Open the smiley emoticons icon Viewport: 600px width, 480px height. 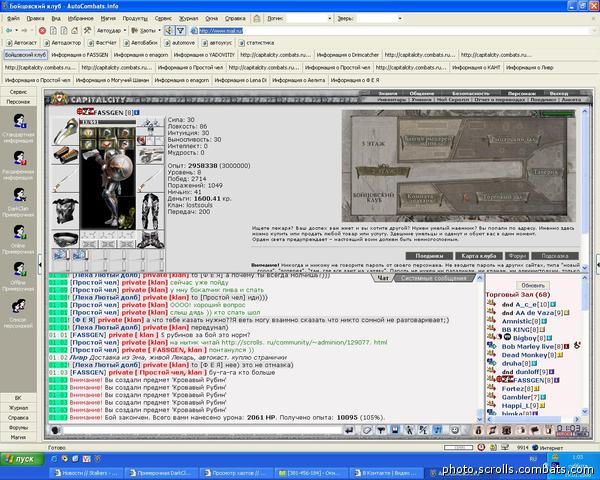(x=455, y=430)
